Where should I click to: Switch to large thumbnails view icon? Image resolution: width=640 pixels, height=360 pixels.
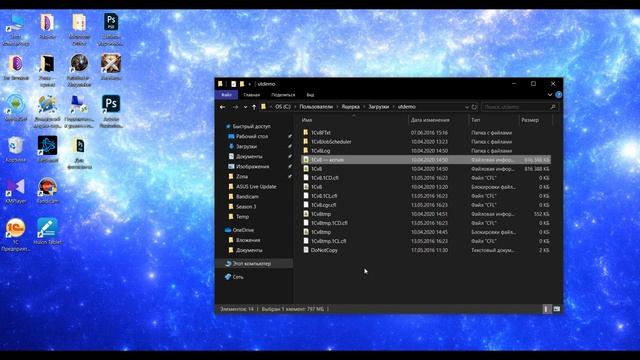click(x=557, y=309)
